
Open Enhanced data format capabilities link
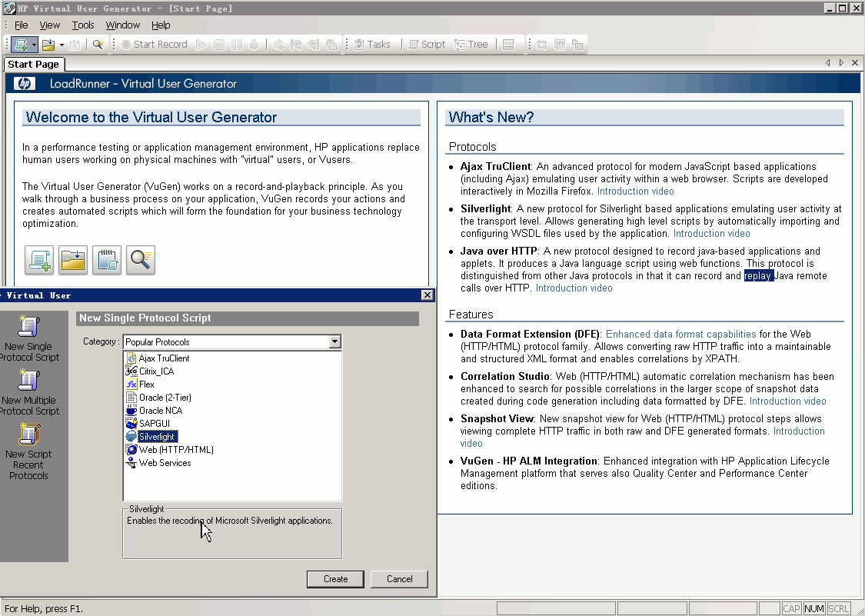(680, 335)
